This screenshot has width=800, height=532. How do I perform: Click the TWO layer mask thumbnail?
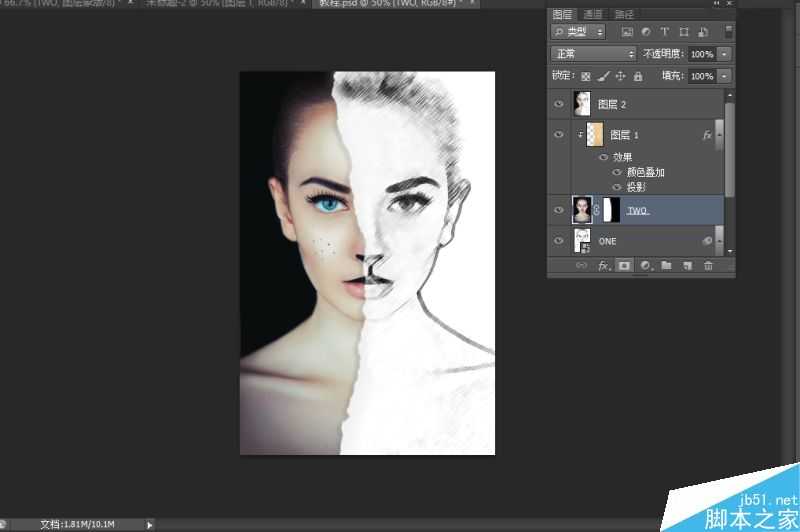tap(610, 210)
